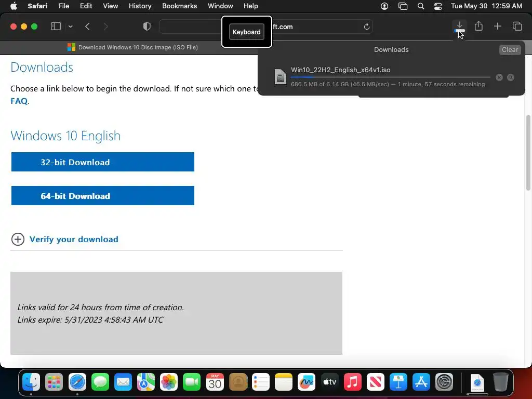Open the Window menu
The width and height of the screenshot is (532, 399).
pyautogui.click(x=220, y=6)
